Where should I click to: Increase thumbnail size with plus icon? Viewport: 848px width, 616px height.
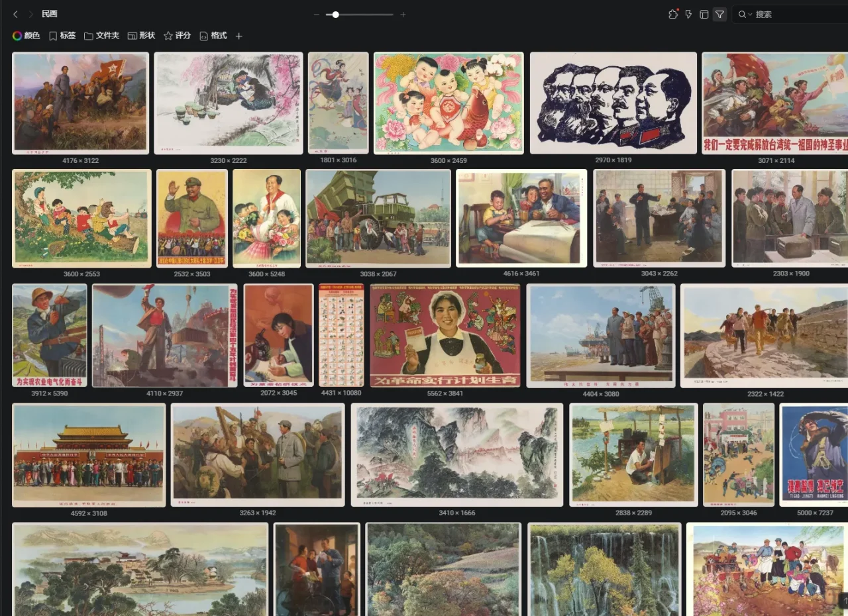(403, 15)
